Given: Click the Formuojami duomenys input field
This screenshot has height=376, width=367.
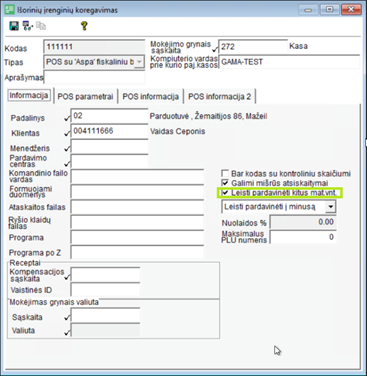Looking at the screenshot, I should coord(137,192).
